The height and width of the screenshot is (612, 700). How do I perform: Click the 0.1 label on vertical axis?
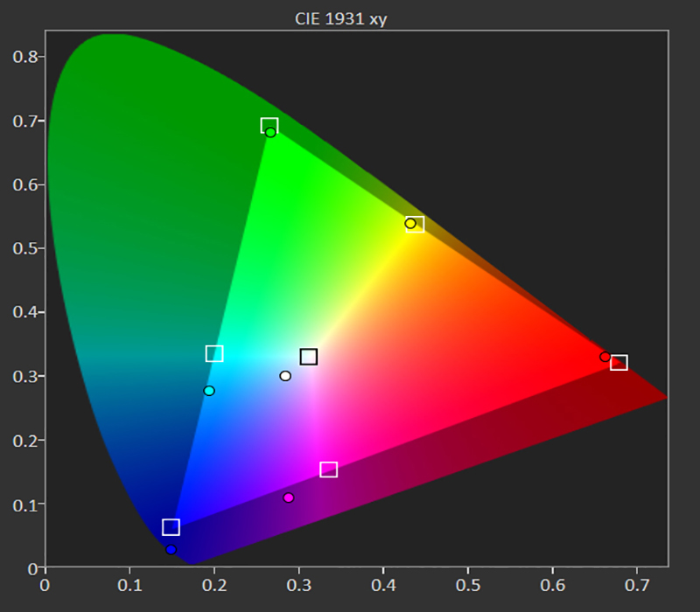point(25,504)
